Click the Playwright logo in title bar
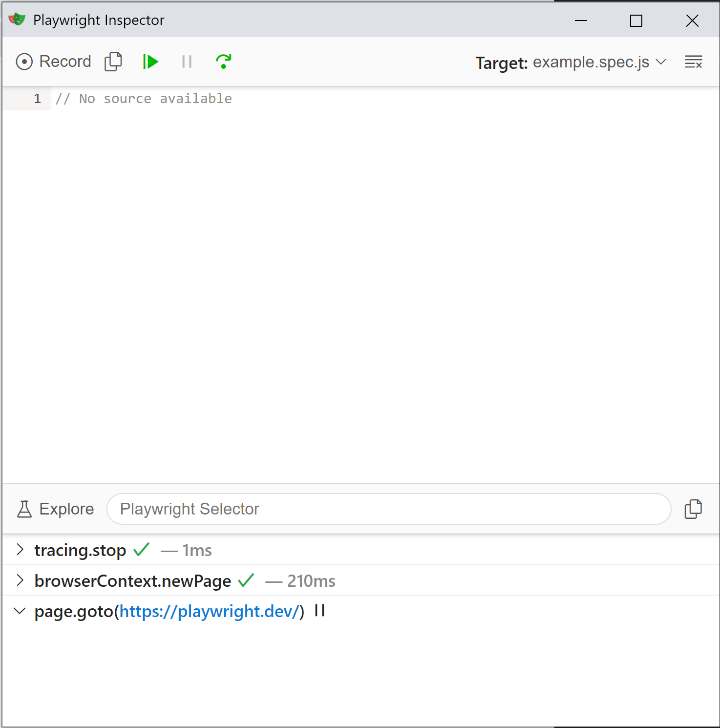Image resolution: width=720 pixels, height=728 pixels. (x=17, y=20)
